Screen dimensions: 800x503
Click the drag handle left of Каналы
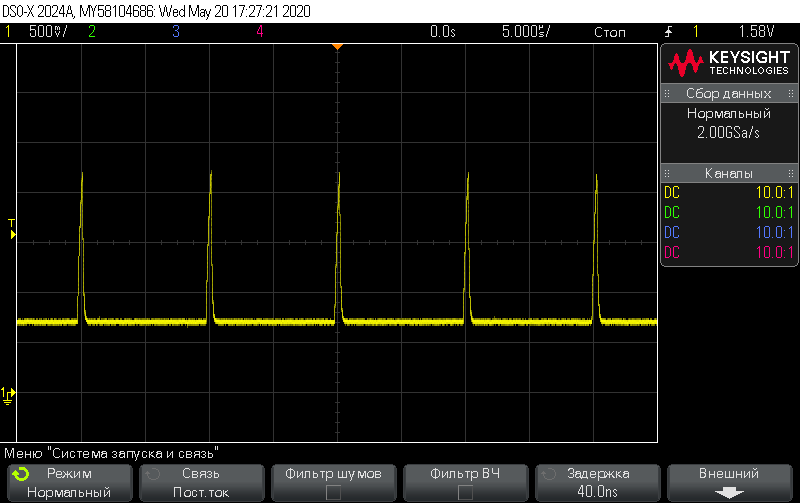click(667, 173)
